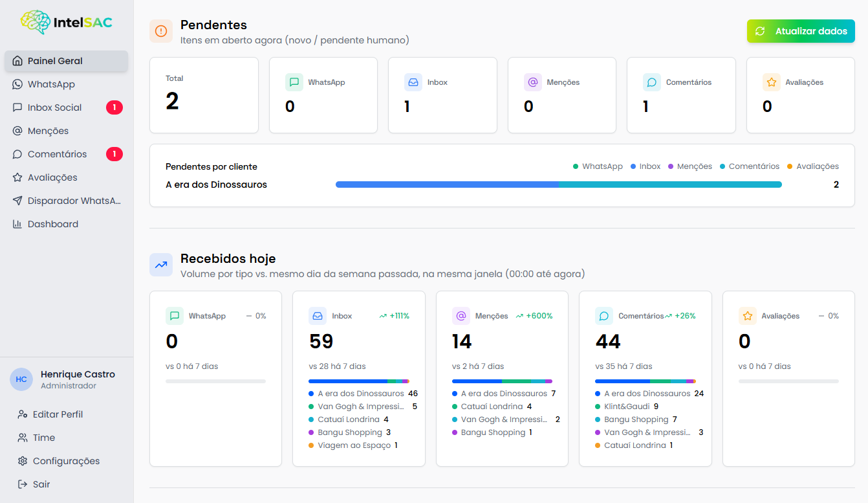The height and width of the screenshot is (503, 868).
Task: Open Editar Perfil
Action: 67,414
